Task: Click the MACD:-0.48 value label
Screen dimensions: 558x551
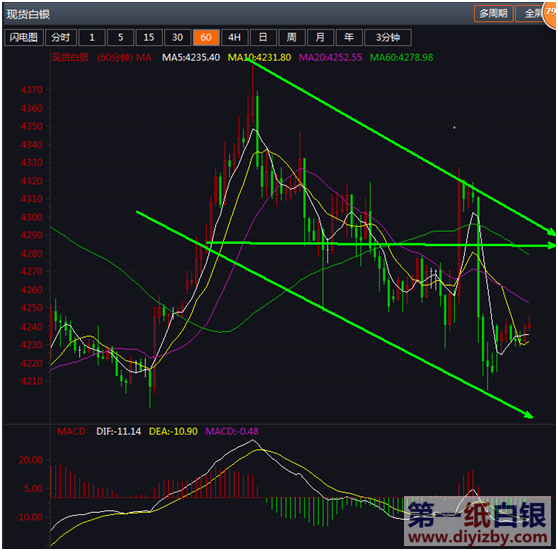Action: click(232, 431)
